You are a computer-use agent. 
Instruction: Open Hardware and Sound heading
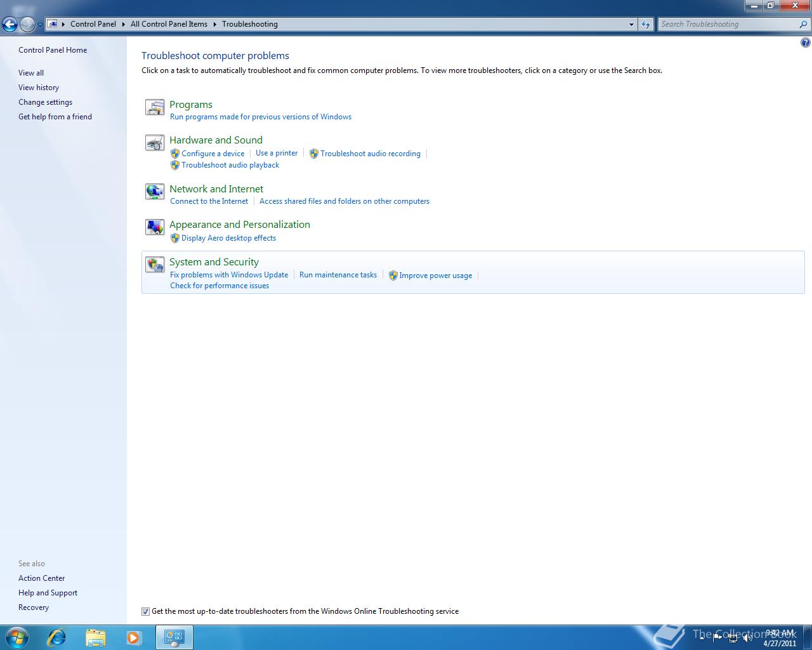tap(216, 140)
